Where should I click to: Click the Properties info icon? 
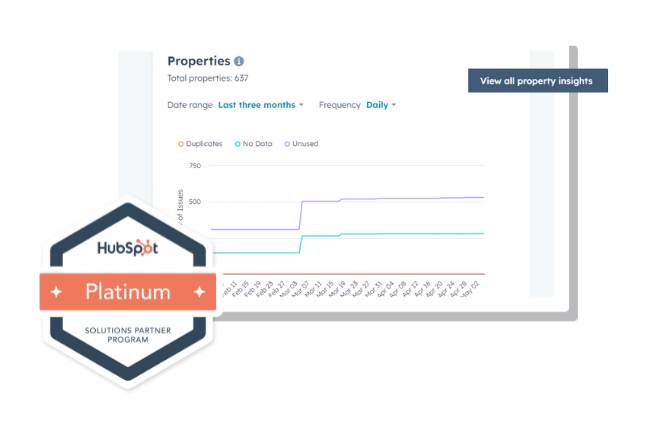coord(239,61)
